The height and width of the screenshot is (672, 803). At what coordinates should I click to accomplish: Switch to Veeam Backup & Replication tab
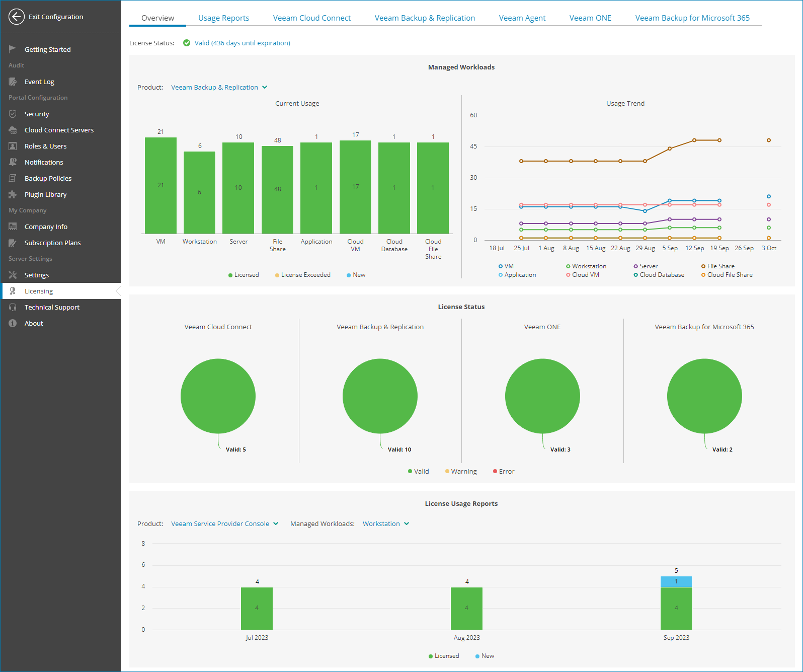point(425,18)
